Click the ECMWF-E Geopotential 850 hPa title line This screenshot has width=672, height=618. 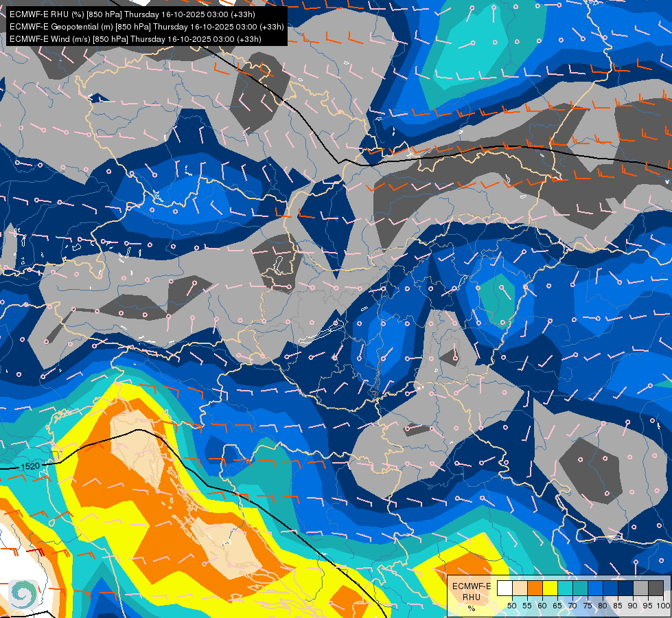pyautogui.click(x=147, y=27)
